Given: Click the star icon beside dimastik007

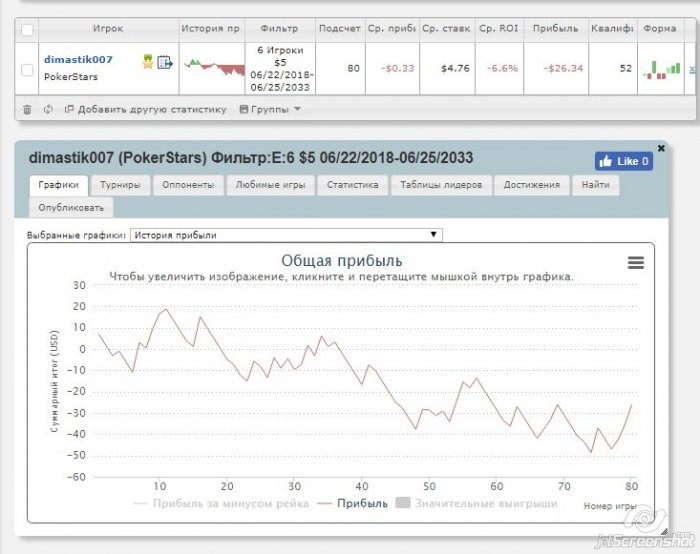Looking at the screenshot, I should [x=148, y=62].
